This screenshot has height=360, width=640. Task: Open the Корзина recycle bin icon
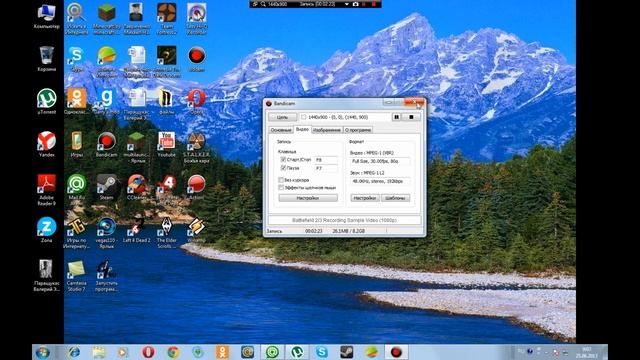point(47,59)
